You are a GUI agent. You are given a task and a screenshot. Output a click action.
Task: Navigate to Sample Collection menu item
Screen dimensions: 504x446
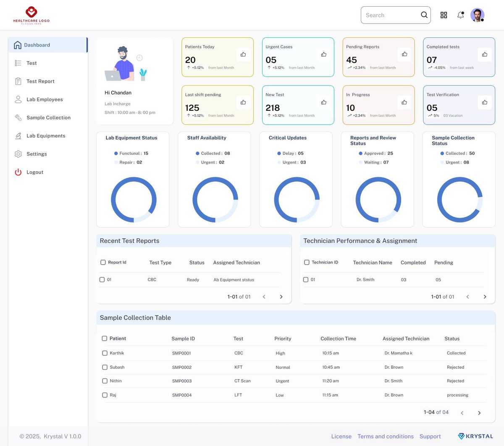48,117
